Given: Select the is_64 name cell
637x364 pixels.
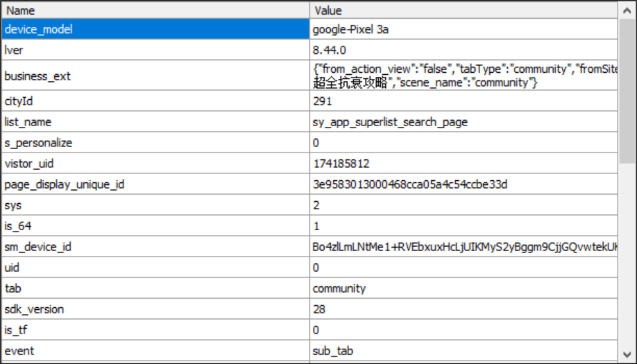Looking at the screenshot, I should [155, 225].
